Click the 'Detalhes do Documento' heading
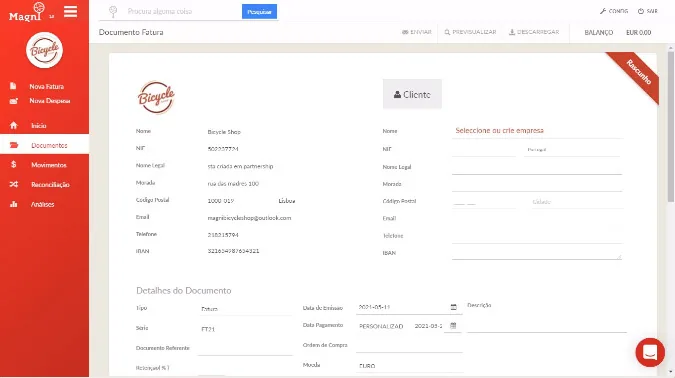 (x=184, y=291)
